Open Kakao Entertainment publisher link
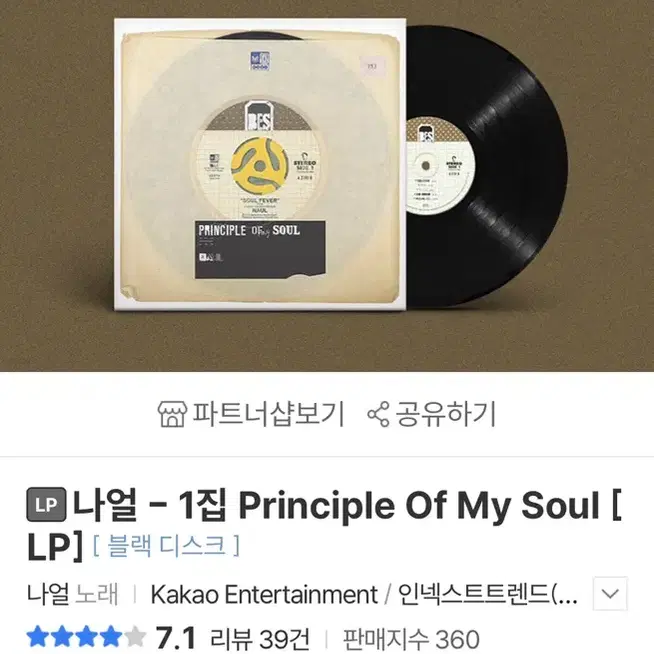Viewport: 654px width, 654px height. tap(264, 594)
